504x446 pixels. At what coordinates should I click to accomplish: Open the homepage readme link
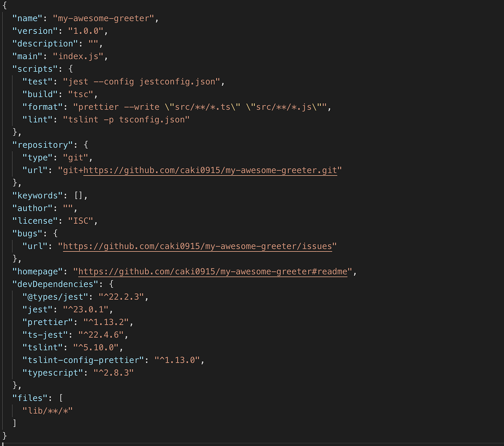(x=212, y=271)
